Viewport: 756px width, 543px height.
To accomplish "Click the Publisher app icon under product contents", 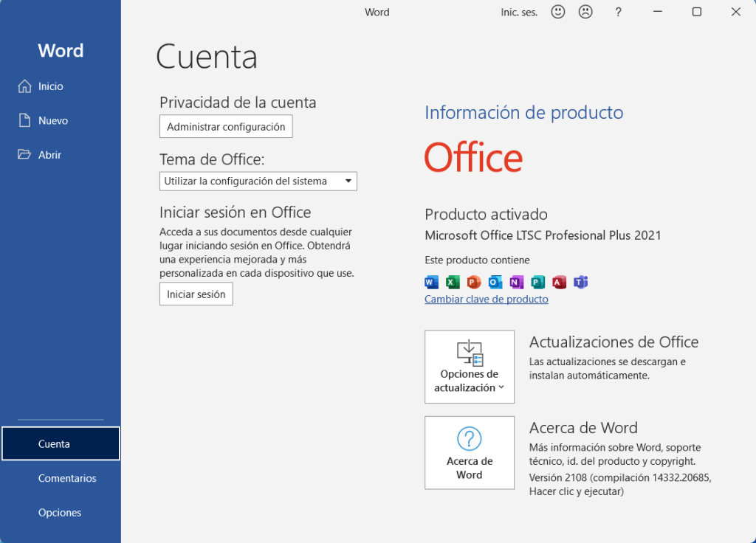I will click(x=537, y=282).
